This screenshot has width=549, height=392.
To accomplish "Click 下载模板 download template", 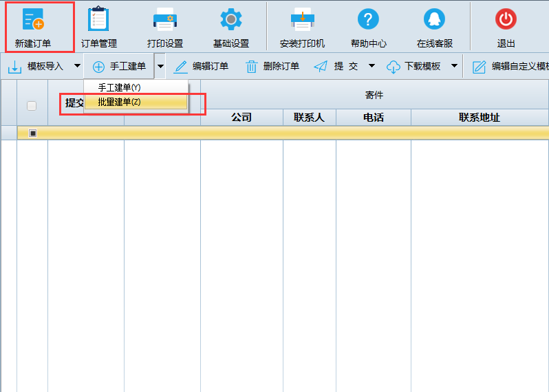I will (414, 66).
